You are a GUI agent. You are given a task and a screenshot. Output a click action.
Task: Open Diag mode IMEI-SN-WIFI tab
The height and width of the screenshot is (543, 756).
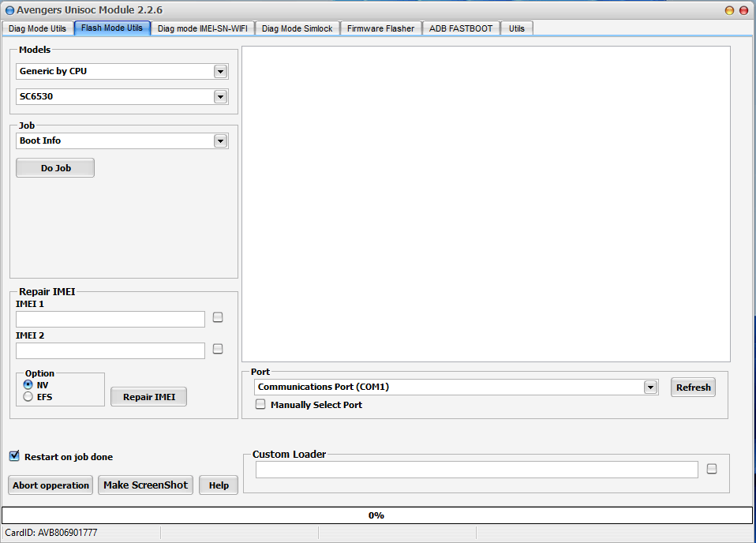pyautogui.click(x=203, y=28)
